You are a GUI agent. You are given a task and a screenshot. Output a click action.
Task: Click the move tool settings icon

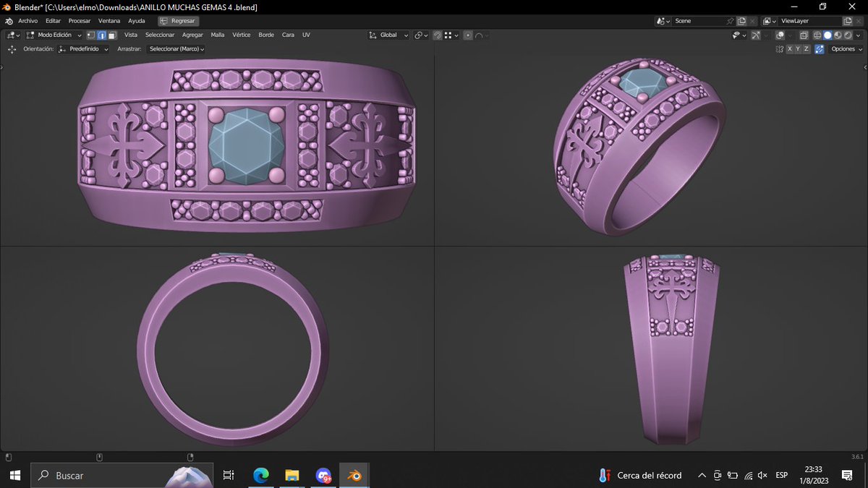click(x=12, y=49)
